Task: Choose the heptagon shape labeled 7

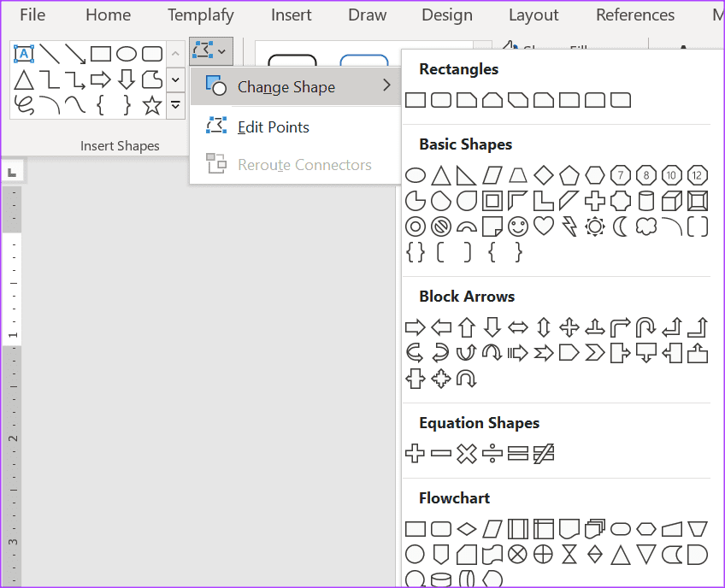Action: coord(621,175)
